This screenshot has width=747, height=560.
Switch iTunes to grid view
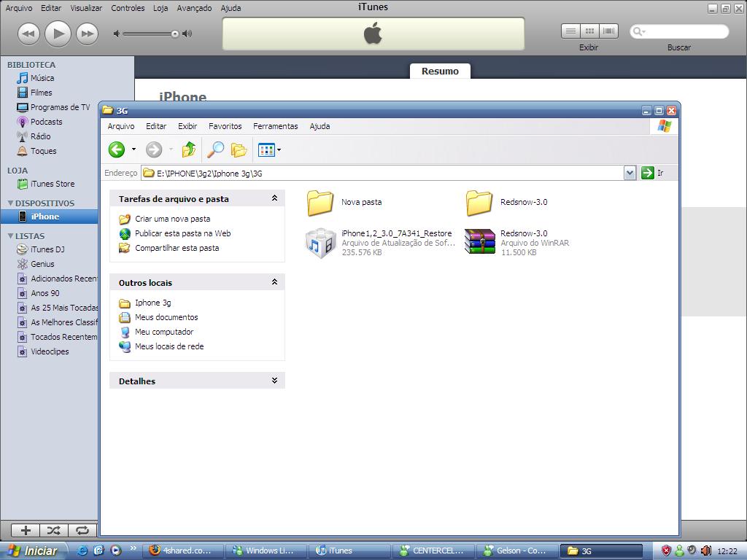[x=589, y=31]
